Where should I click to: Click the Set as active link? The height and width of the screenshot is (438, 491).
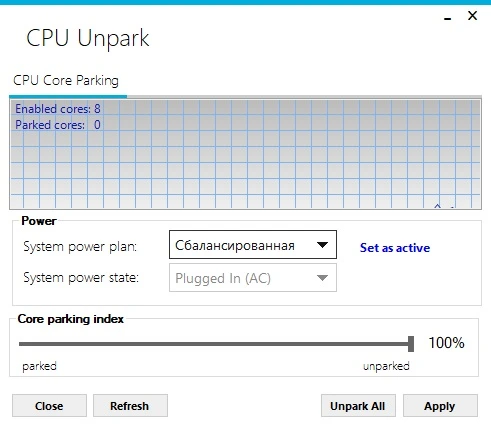[x=395, y=248]
